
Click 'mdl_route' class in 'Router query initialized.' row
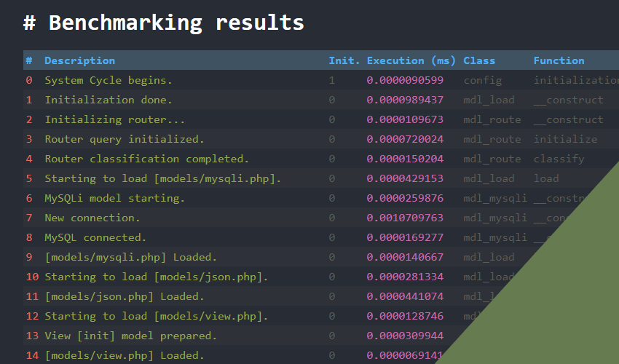[x=492, y=139]
